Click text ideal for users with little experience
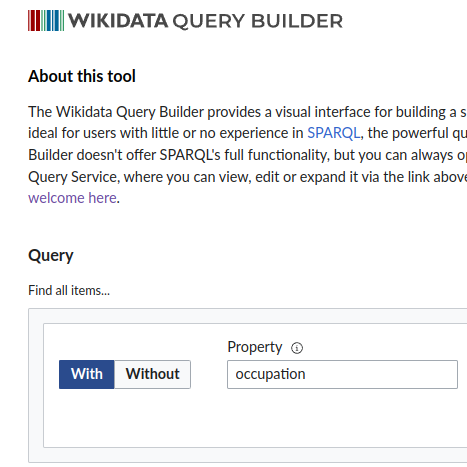 [x=166, y=133]
